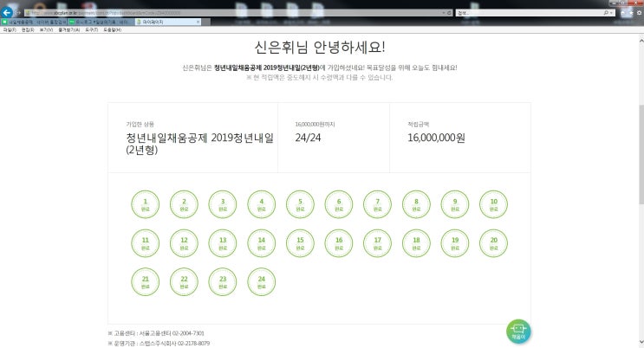Screen dimensions: 644x348
Task: Open the browser settings gear icon
Action: (x=639, y=13)
